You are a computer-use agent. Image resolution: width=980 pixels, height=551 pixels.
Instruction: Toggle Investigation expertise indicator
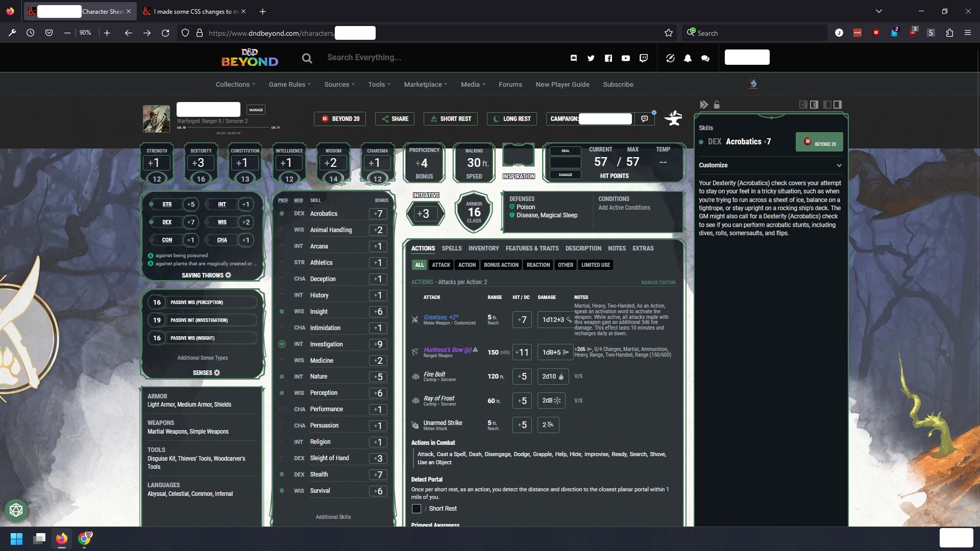pos(282,344)
